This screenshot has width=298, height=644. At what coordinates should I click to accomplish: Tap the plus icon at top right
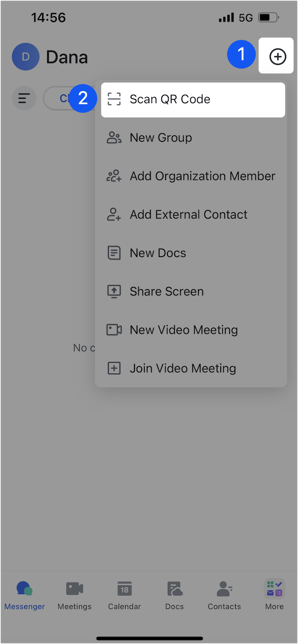click(278, 56)
